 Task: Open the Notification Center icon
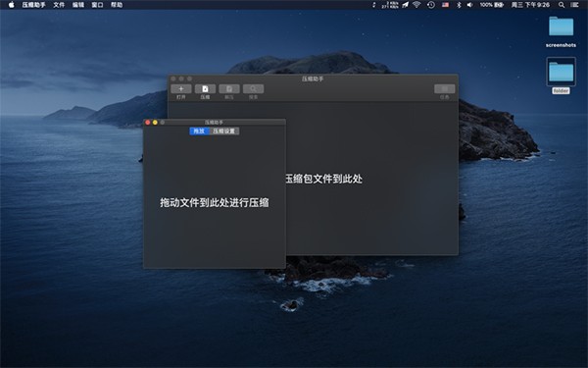575,5
